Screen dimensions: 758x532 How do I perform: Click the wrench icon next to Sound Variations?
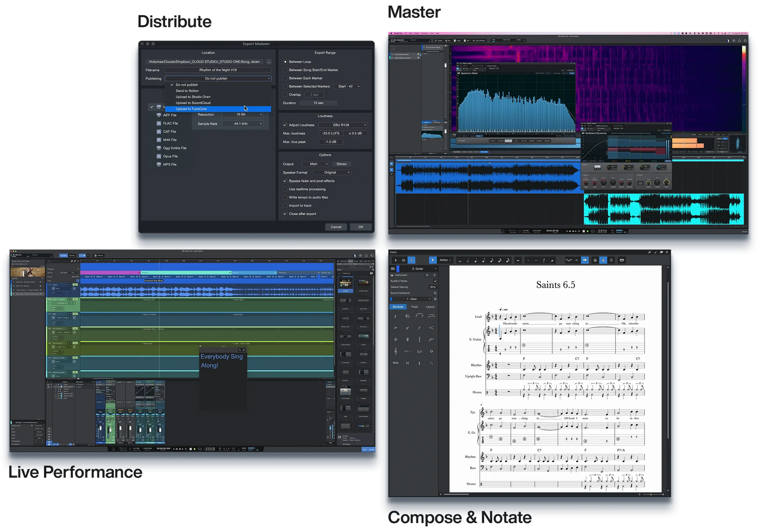(x=435, y=293)
